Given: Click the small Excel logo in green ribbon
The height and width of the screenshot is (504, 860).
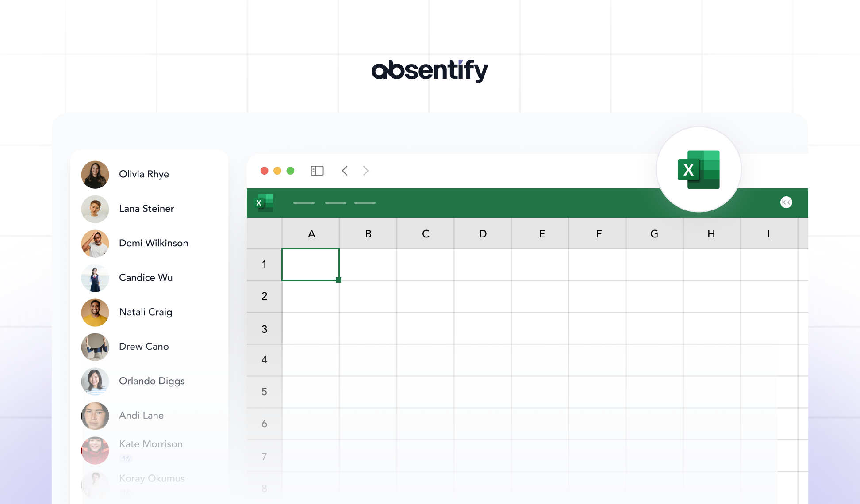Looking at the screenshot, I should coord(265,202).
